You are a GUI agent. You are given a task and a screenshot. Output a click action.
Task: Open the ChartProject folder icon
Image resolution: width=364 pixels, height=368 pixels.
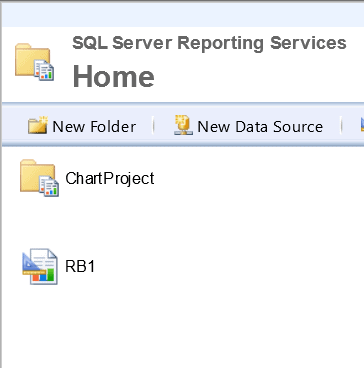pos(39,178)
